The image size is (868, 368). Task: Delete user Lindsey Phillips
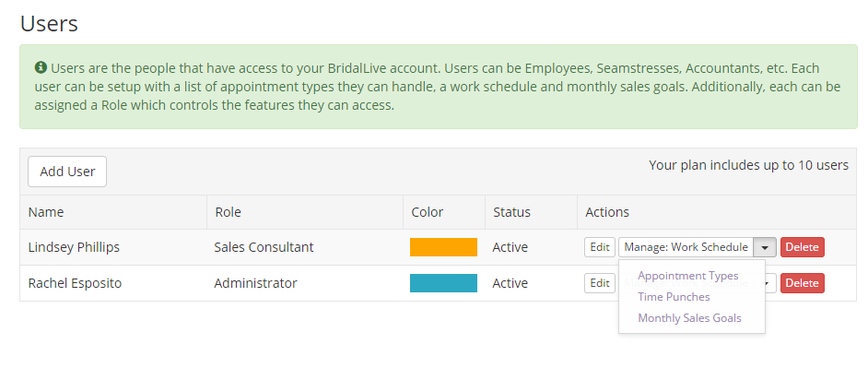pyautogui.click(x=803, y=247)
